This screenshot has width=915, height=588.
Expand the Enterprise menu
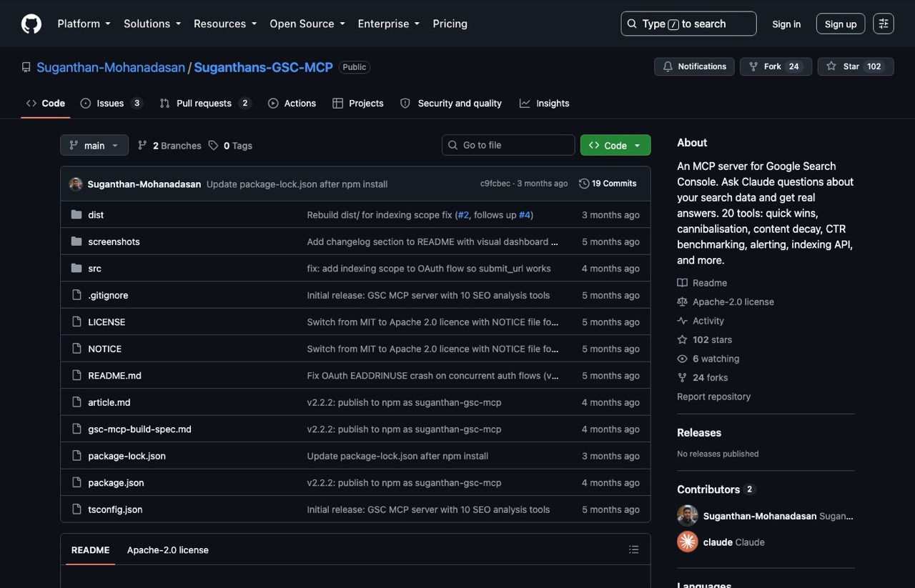pos(389,24)
